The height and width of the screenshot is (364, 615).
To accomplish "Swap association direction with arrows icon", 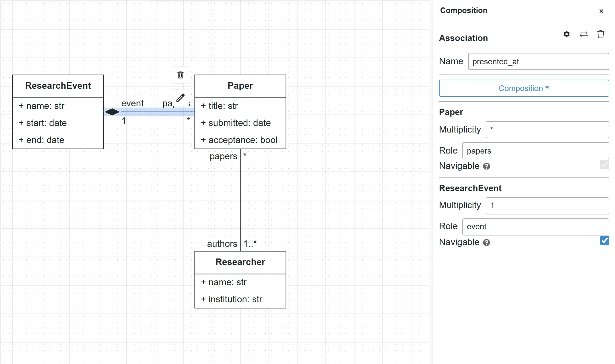I will [x=584, y=34].
